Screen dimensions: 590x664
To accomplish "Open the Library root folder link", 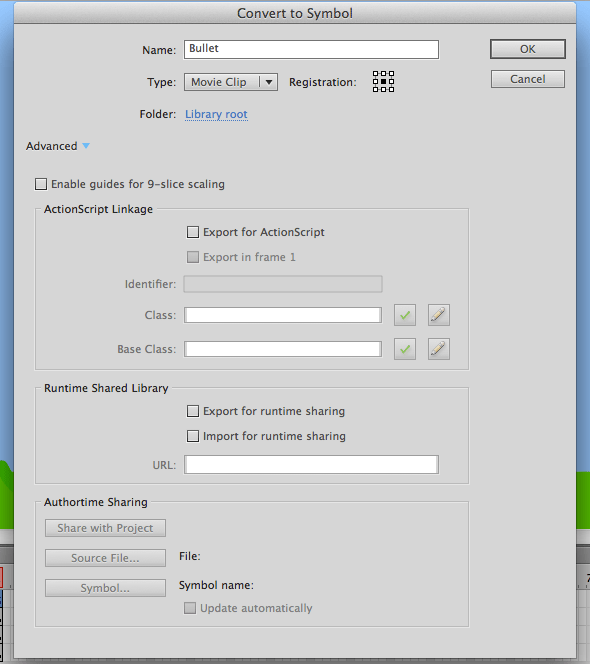I will (216, 114).
